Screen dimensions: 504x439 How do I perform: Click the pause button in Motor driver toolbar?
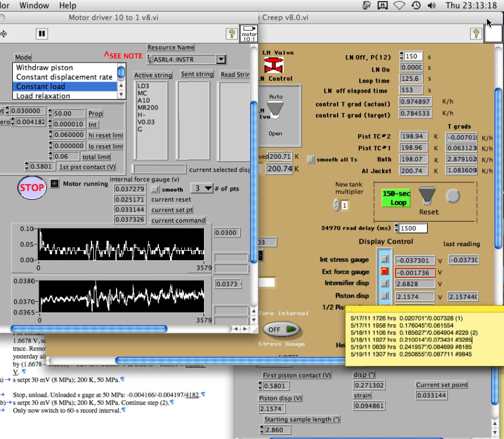pos(42,33)
